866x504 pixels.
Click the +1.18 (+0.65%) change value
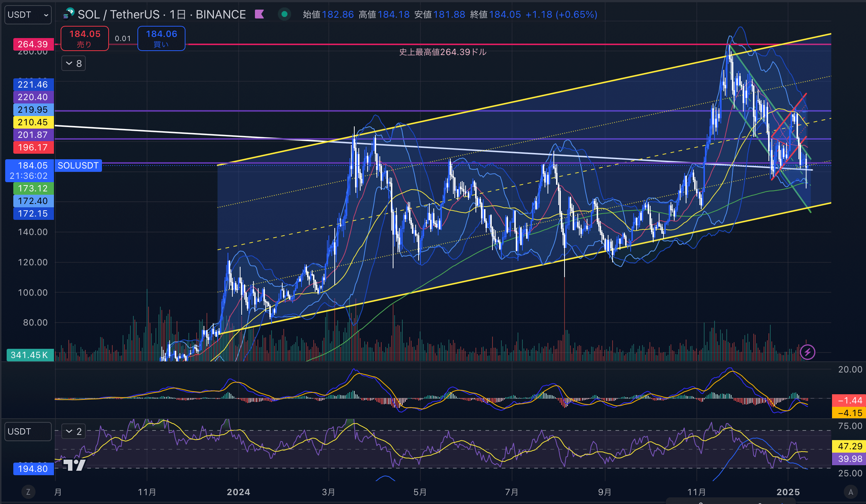[x=561, y=14]
